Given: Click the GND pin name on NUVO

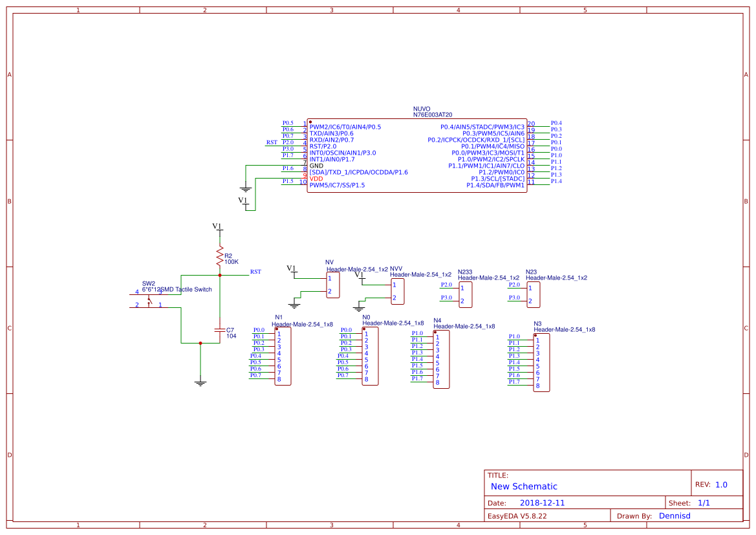Looking at the screenshot, I should pos(316,166).
